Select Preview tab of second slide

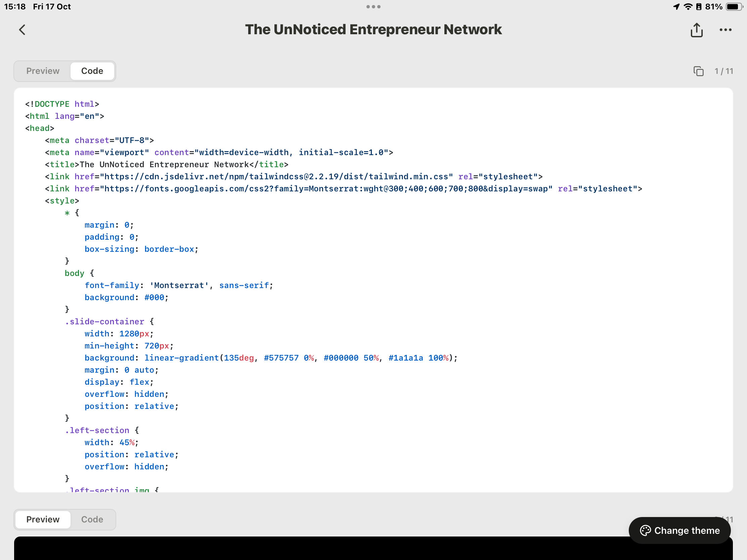[43, 519]
